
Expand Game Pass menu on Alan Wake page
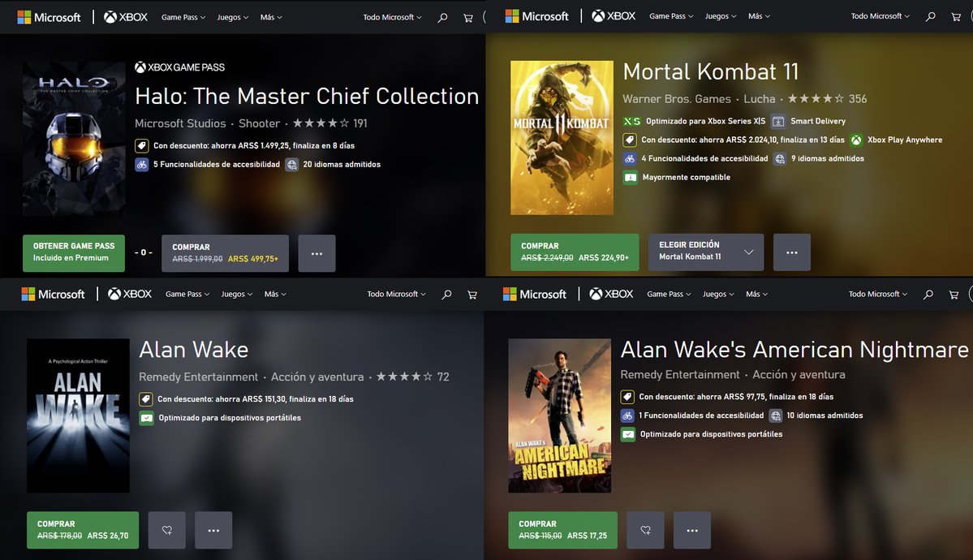(187, 295)
